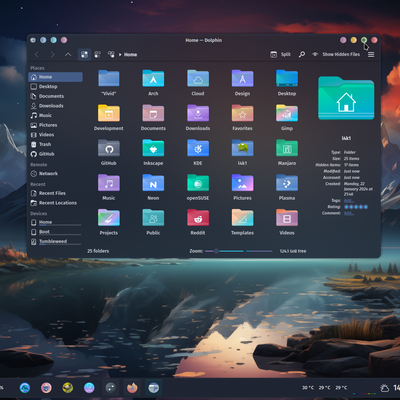The image size is (400, 400).
Task: Click the rating stars in the info panel
Action: coord(356,207)
